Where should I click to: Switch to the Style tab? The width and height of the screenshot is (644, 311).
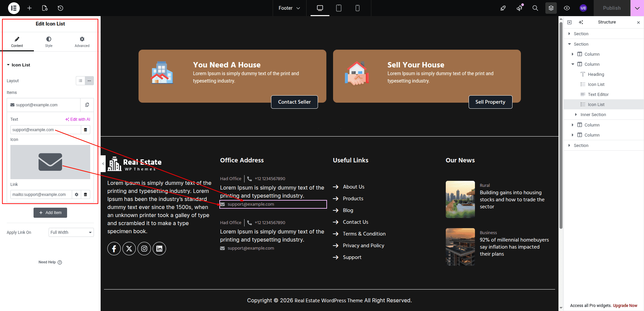point(49,42)
